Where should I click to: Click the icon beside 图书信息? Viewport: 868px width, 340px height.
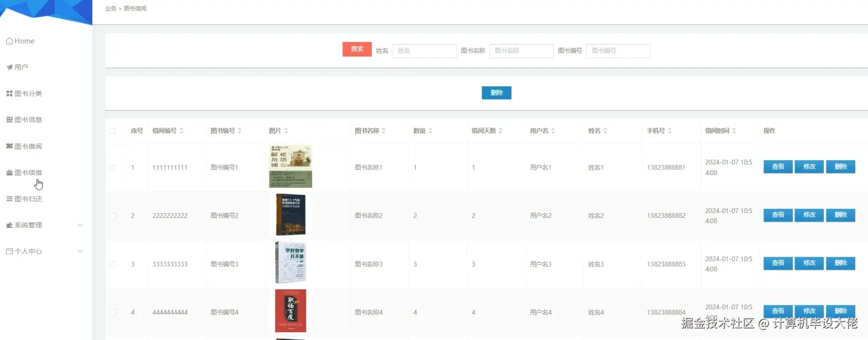coord(9,120)
